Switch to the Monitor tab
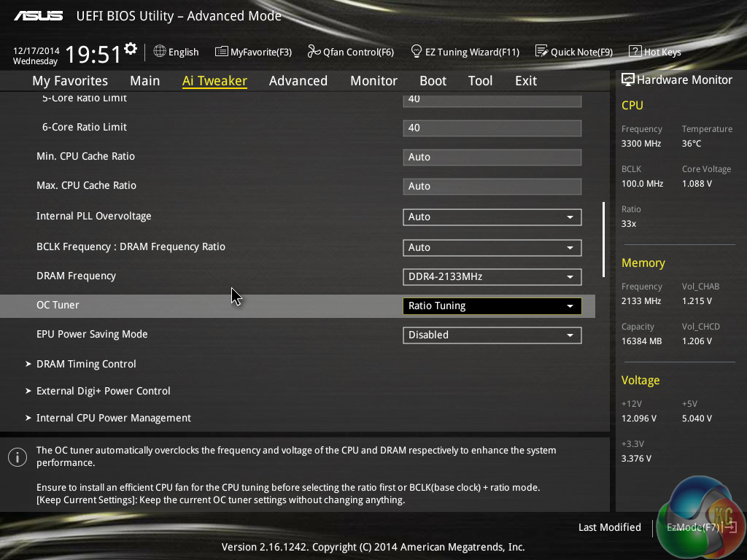The height and width of the screenshot is (560, 747). pos(373,81)
